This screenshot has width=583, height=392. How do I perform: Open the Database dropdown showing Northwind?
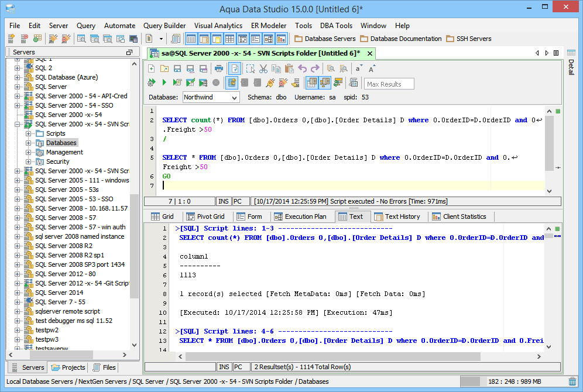point(211,97)
